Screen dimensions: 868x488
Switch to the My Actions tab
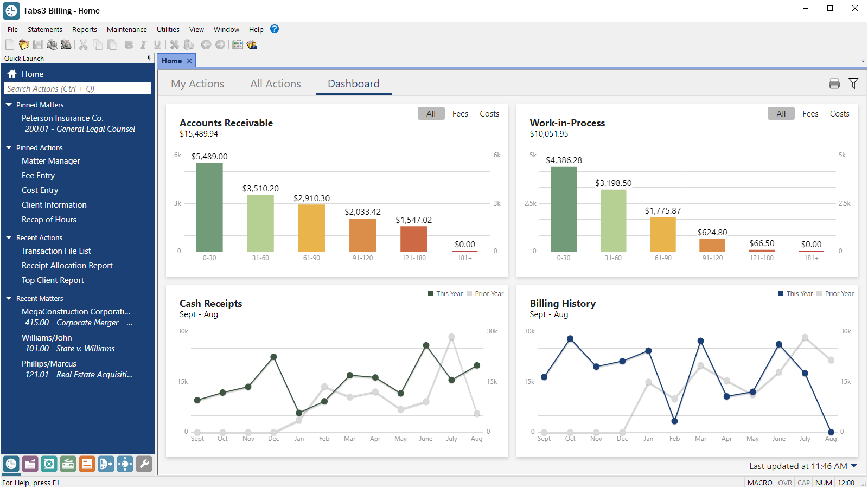point(197,84)
